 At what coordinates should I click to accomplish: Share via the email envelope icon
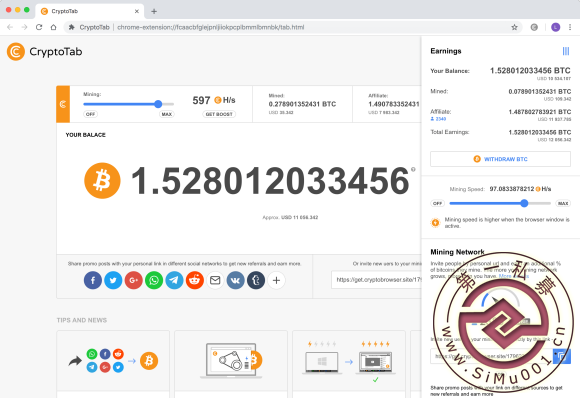pyautogui.click(x=215, y=280)
